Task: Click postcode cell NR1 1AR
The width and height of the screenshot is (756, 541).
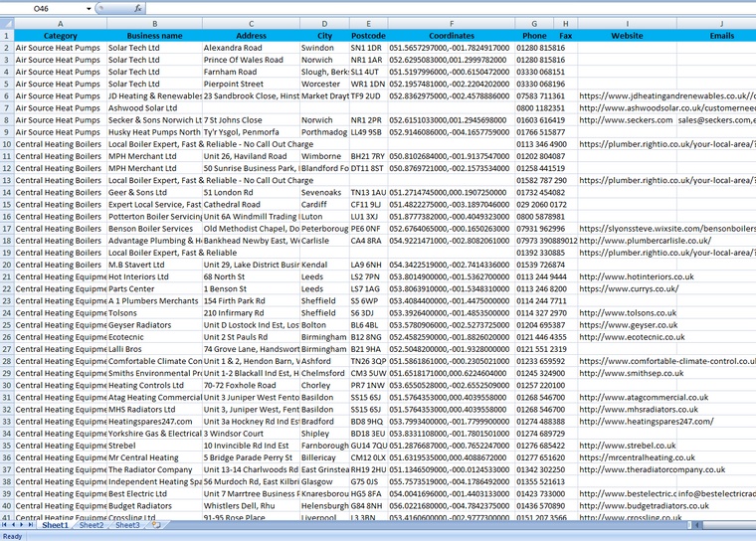Action: [368, 60]
